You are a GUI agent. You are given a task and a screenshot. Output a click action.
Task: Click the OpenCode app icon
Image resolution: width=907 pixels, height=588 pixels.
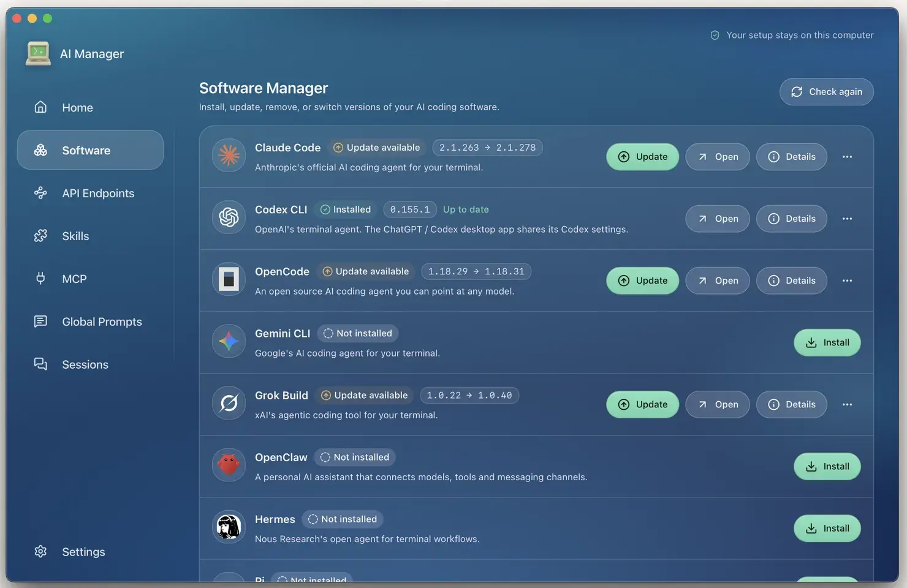[x=229, y=279]
